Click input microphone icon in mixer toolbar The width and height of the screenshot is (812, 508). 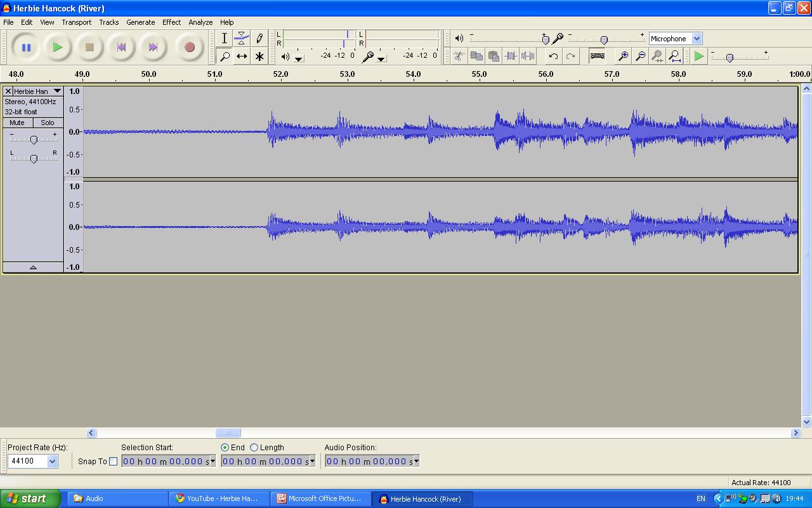(558, 38)
